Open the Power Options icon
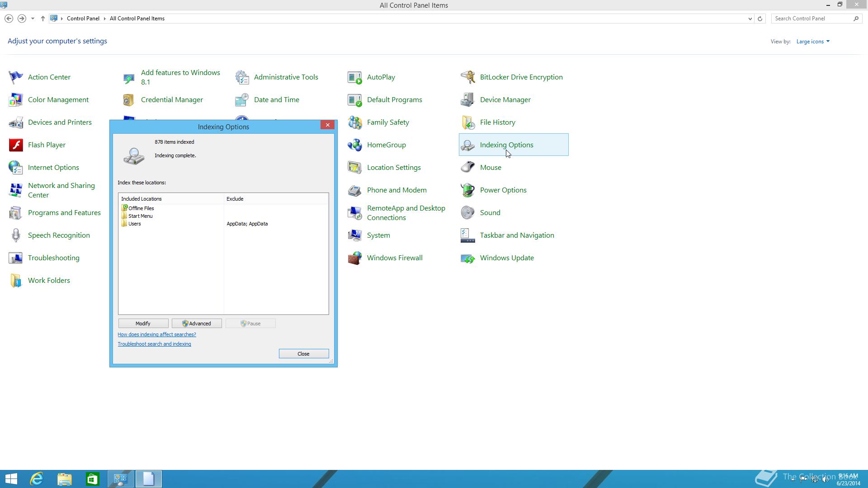Image resolution: width=868 pixels, height=488 pixels. click(x=468, y=190)
